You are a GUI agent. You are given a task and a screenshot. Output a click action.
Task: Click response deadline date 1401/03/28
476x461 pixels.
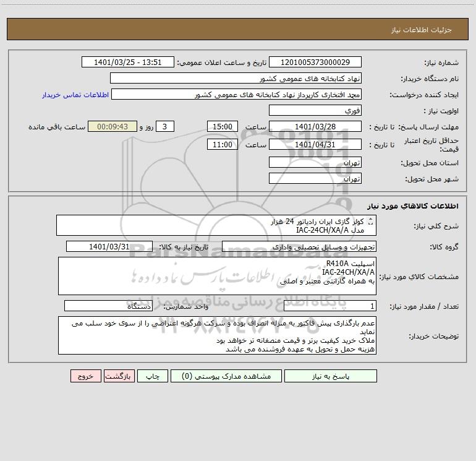(315, 126)
